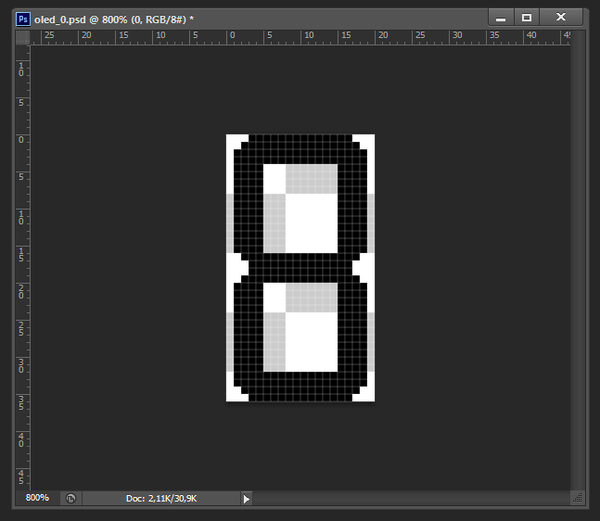Click the 25 label on horizontal ruler's left
This screenshot has height=521, width=600.
coord(48,36)
